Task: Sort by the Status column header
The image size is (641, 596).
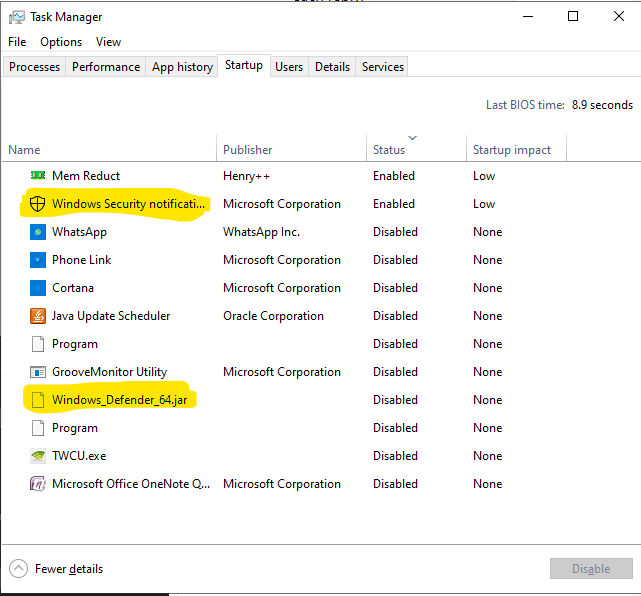Action: click(389, 150)
